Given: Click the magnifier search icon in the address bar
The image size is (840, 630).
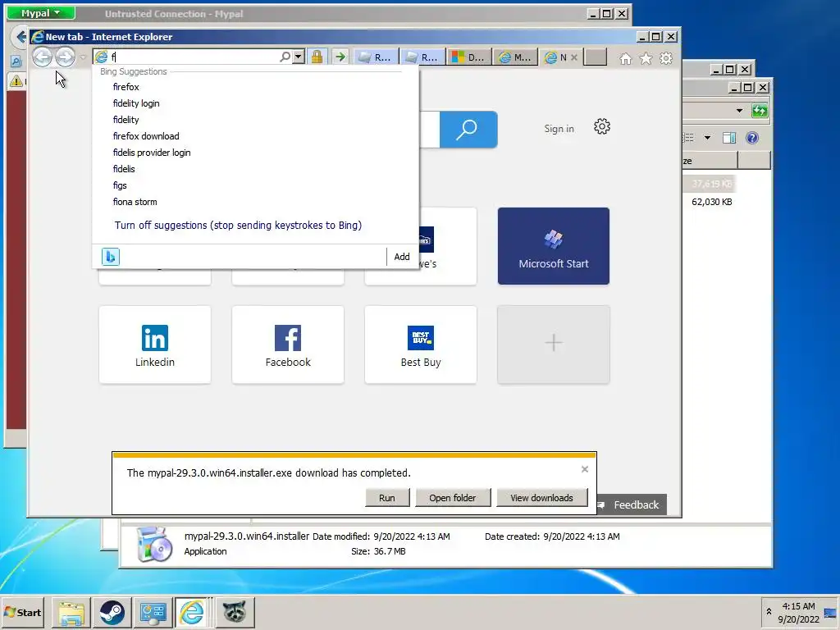Looking at the screenshot, I should pyautogui.click(x=285, y=57).
